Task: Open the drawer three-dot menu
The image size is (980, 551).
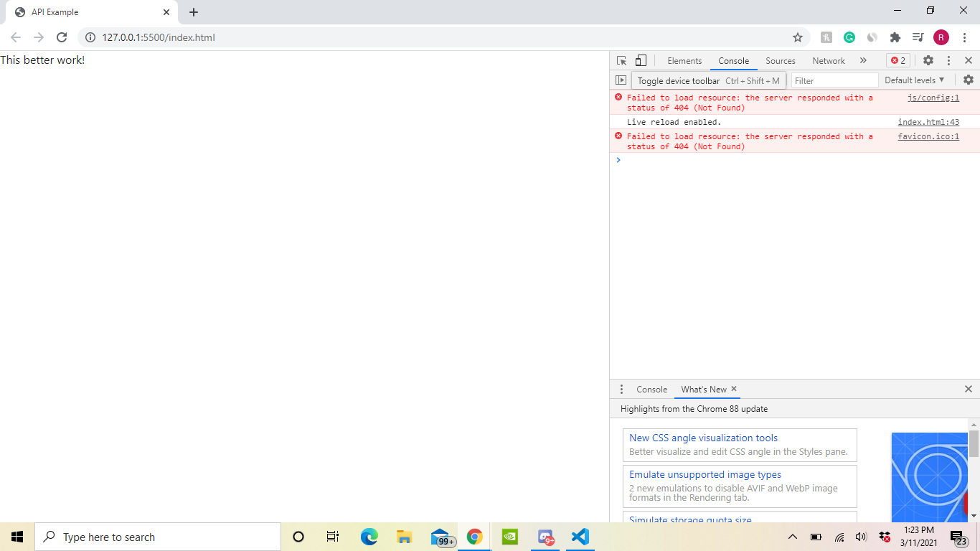Action: click(x=621, y=389)
